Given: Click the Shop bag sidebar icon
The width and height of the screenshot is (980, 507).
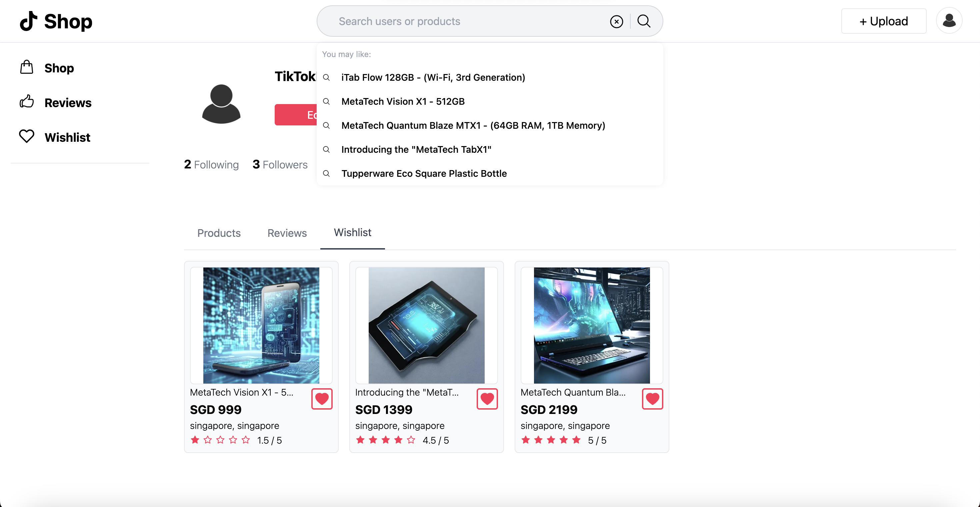Looking at the screenshot, I should pyautogui.click(x=27, y=67).
